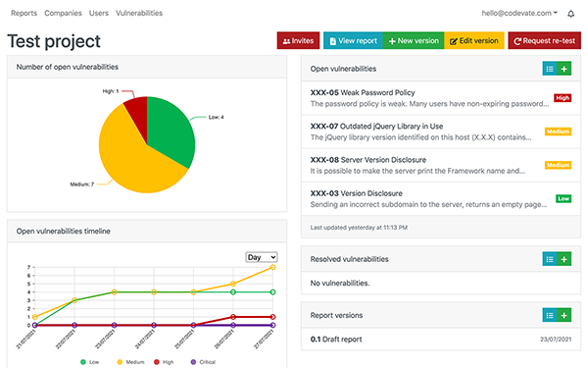Open list view of Open vulnerabilities
This screenshot has width=588, height=368.
point(550,69)
